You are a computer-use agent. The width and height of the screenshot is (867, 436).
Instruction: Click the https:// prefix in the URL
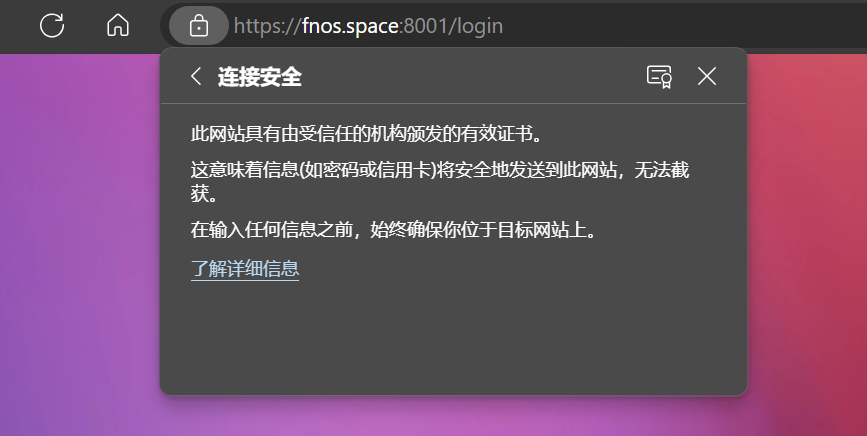268,26
